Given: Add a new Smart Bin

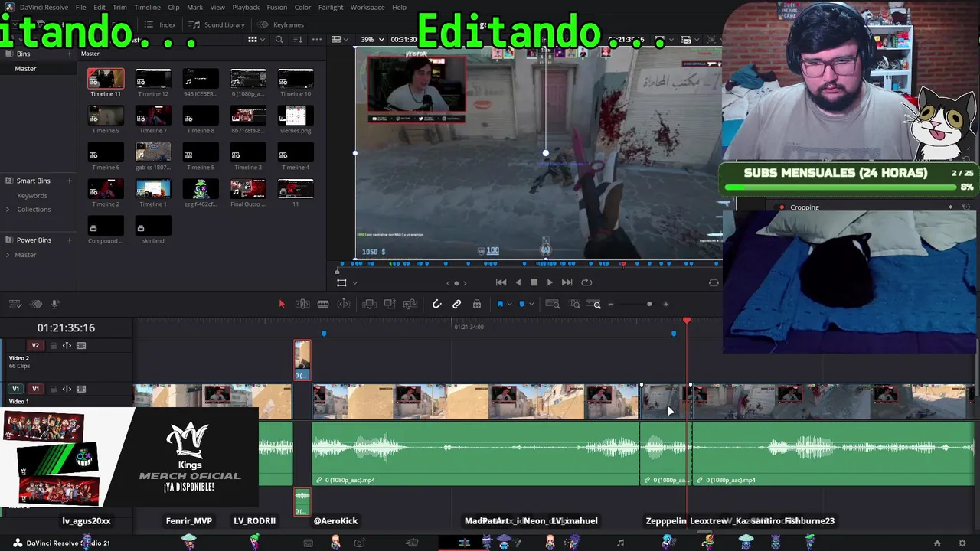Looking at the screenshot, I should pos(70,181).
